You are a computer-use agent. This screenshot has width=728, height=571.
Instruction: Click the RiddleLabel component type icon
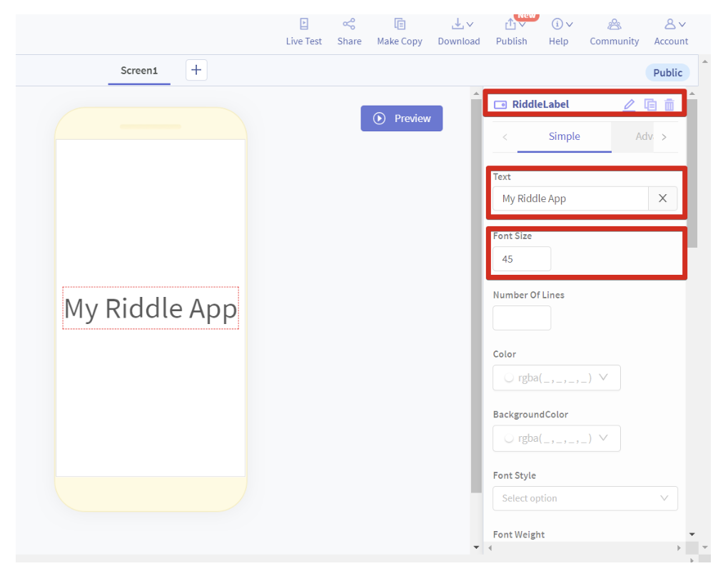(500, 104)
